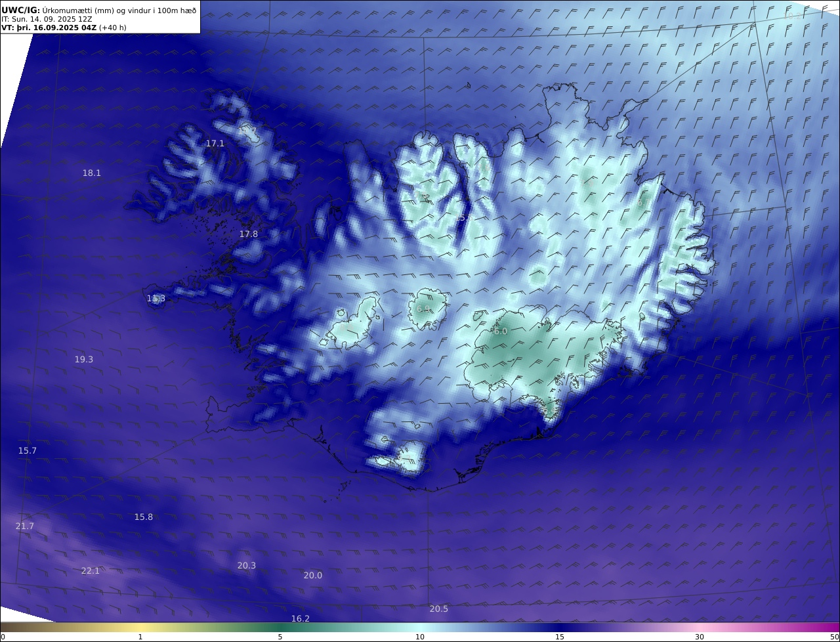Click the 20.5 value on the map
The height and width of the screenshot is (642, 840).
[439, 609]
